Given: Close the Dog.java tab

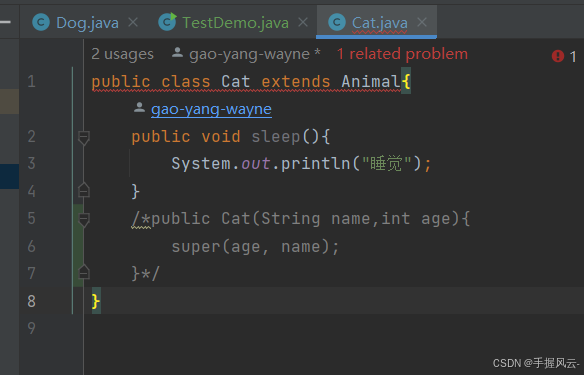Looking at the screenshot, I should point(133,22).
